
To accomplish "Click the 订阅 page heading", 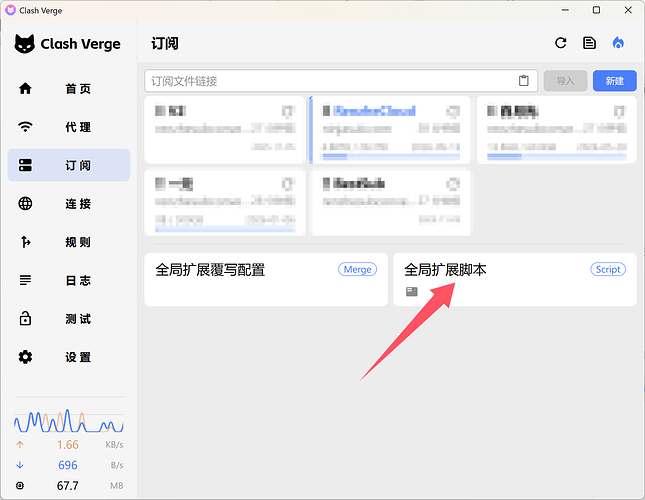I will click(165, 43).
